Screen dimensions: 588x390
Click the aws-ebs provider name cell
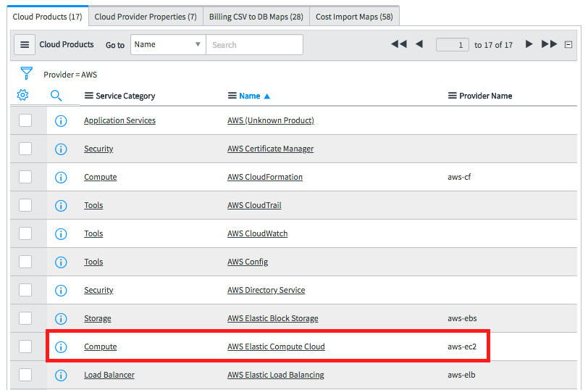coord(462,318)
